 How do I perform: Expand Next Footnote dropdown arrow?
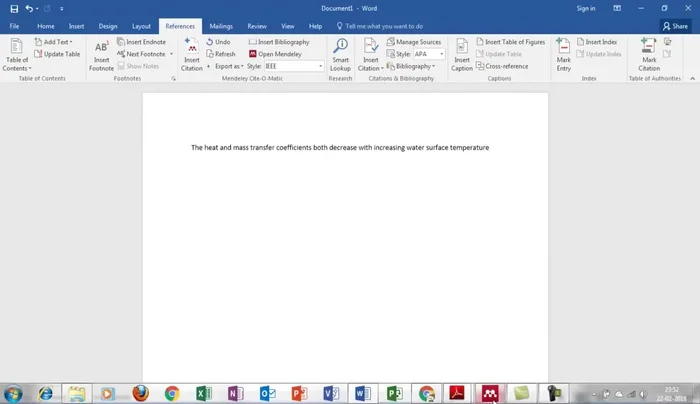click(x=171, y=54)
